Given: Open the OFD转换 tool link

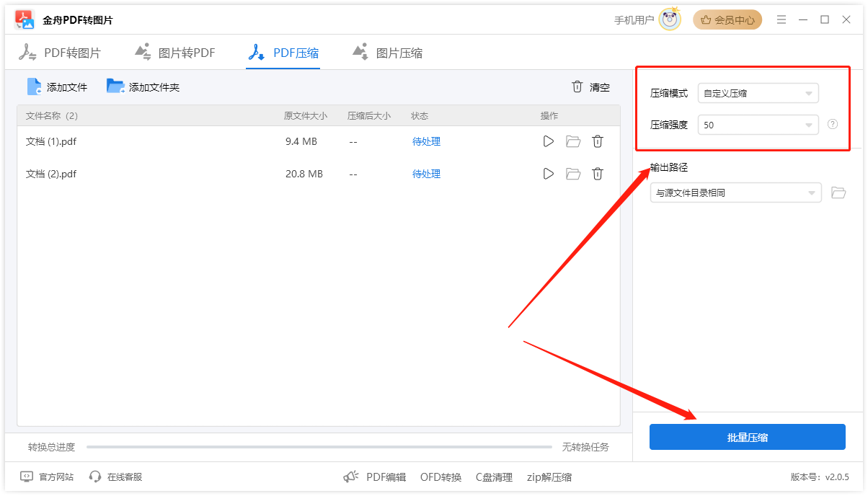Looking at the screenshot, I should (440, 477).
